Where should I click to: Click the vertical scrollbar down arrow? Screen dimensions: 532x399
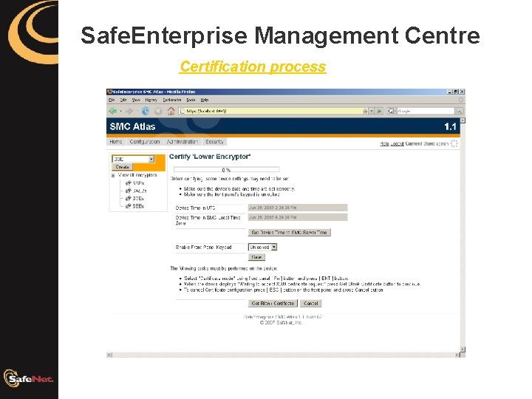click(463, 349)
